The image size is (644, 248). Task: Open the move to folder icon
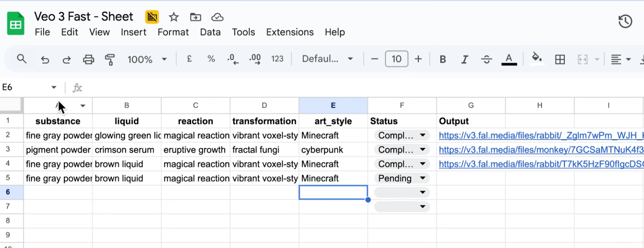[195, 17]
